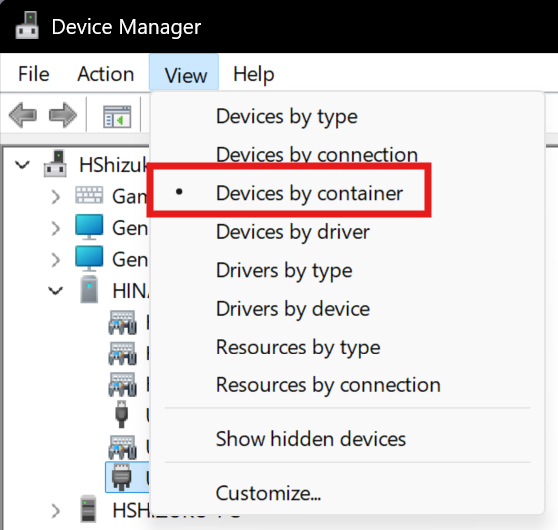Collapse the HIN container node
The image size is (558, 530).
(x=56, y=291)
